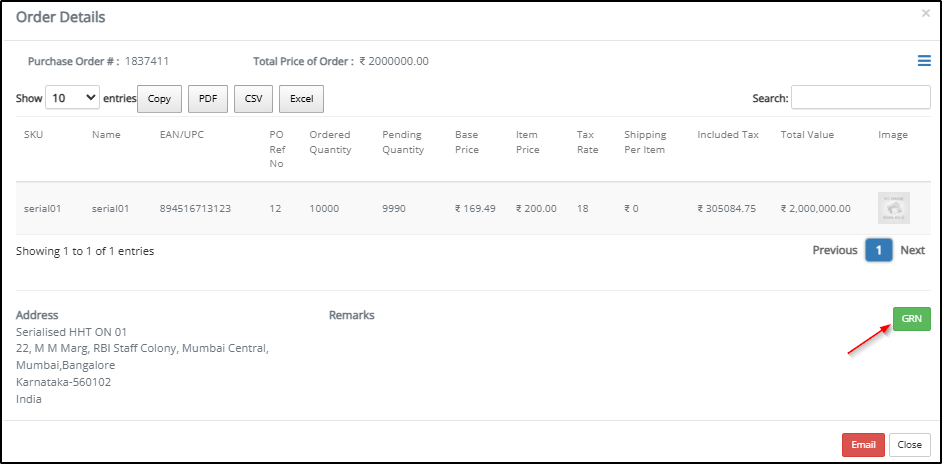Sort by Pending Quantity column
942x464 pixels.
click(x=402, y=142)
